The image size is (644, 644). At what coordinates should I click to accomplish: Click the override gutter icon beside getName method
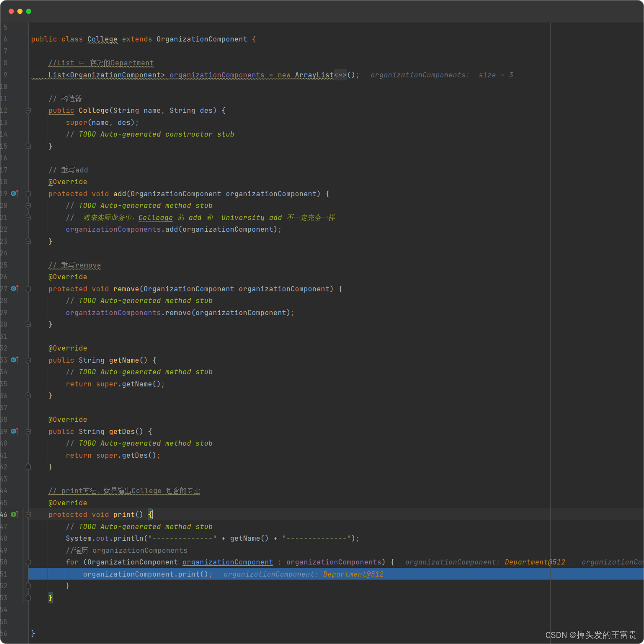tap(14, 360)
